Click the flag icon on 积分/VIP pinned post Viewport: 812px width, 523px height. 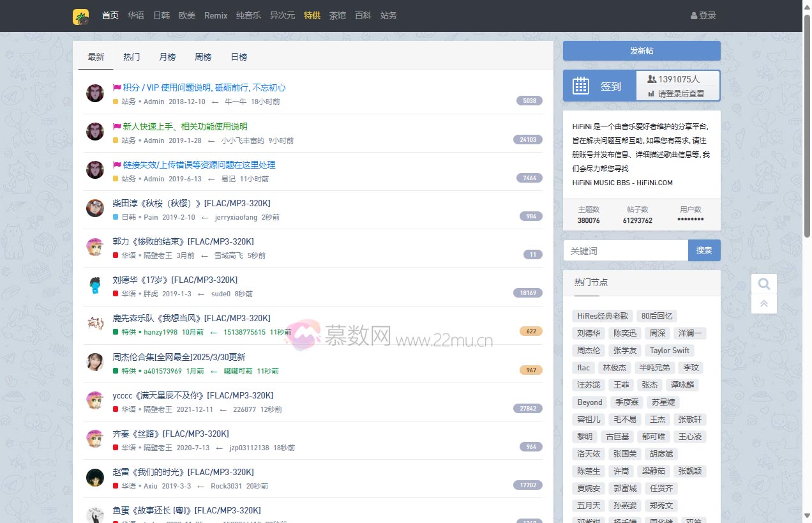click(x=116, y=87)
